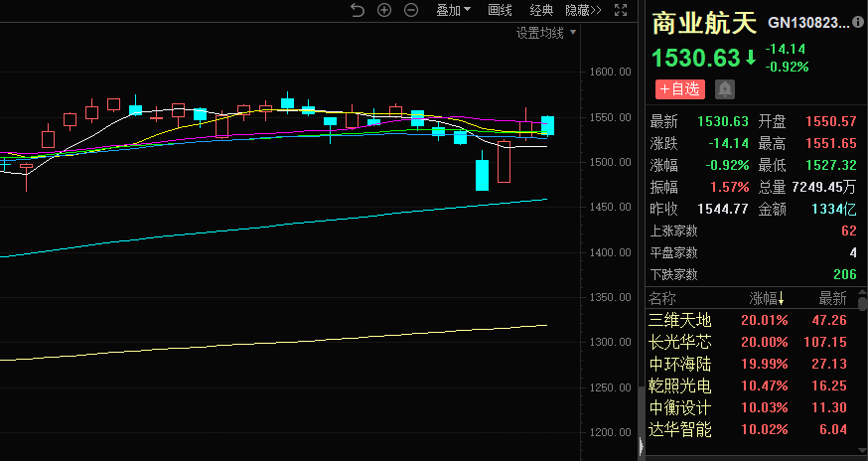Screen dimensions: 868x461
Task: Zoom out the chart with minus icon
Action: [410, 10]
